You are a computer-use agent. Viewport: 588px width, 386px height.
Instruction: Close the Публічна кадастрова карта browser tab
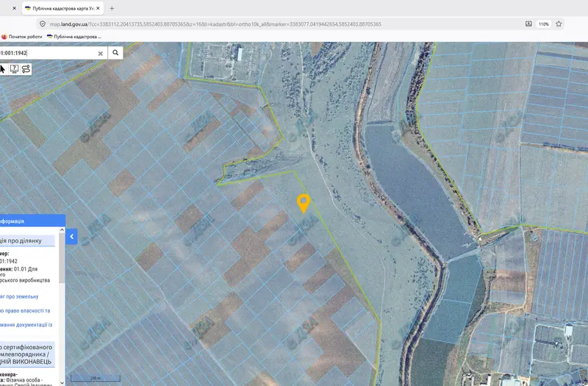tap(98, 8)
